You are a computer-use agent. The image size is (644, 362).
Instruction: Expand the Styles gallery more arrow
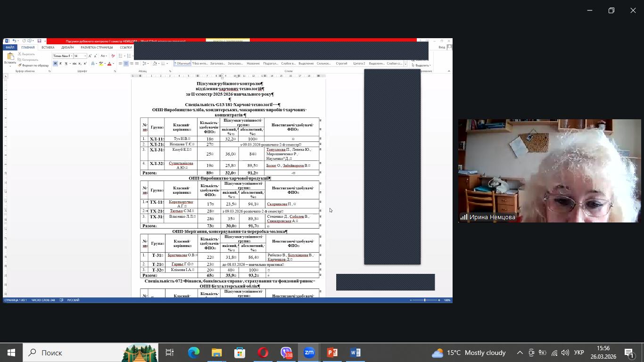[x=405, y=64]
